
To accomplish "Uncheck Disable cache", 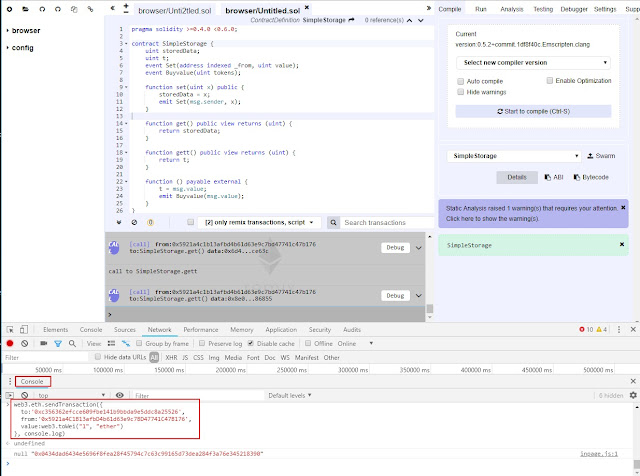I will (x=251, y=343).
